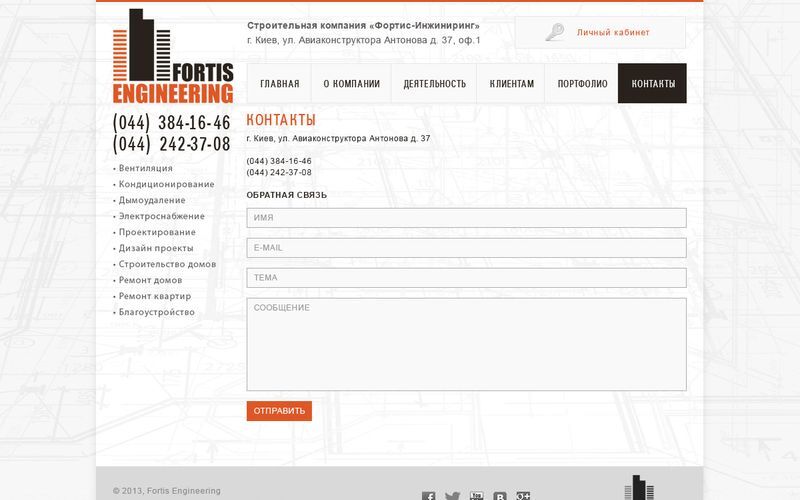Open the Портфолио menu tab
This screenshot has height=500, width=800.
point(582,84)
